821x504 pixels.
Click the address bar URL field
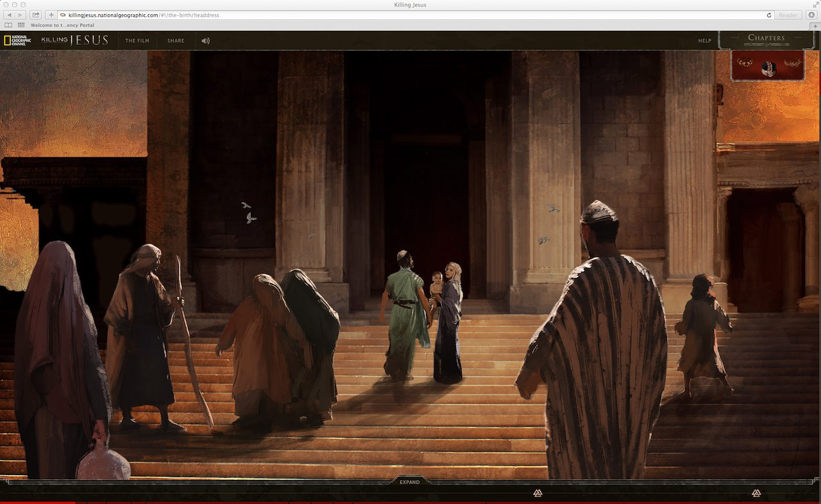click(x=416, y=15)
